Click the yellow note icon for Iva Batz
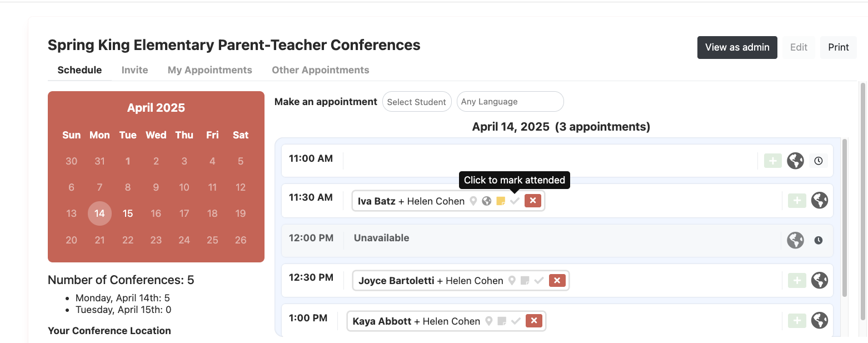 click(501, 201)
